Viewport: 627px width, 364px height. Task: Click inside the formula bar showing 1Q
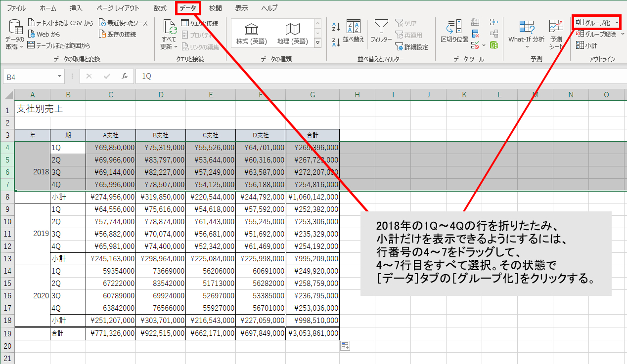(346, 77)
